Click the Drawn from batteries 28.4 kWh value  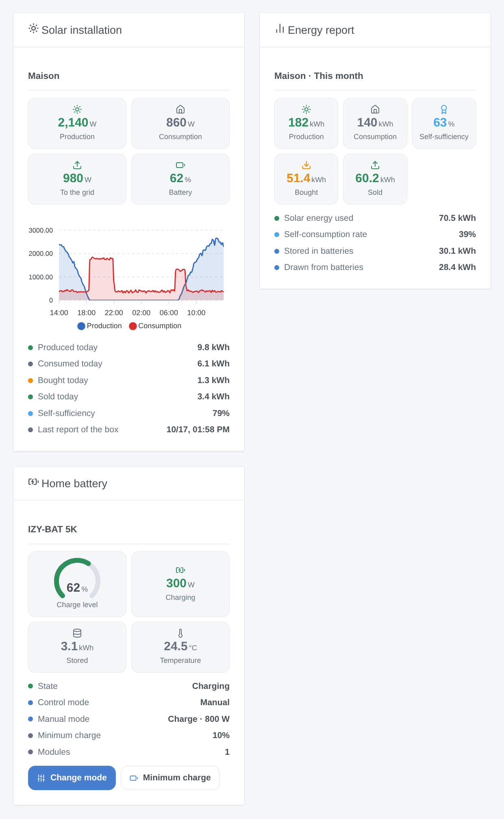coord(457,267)
